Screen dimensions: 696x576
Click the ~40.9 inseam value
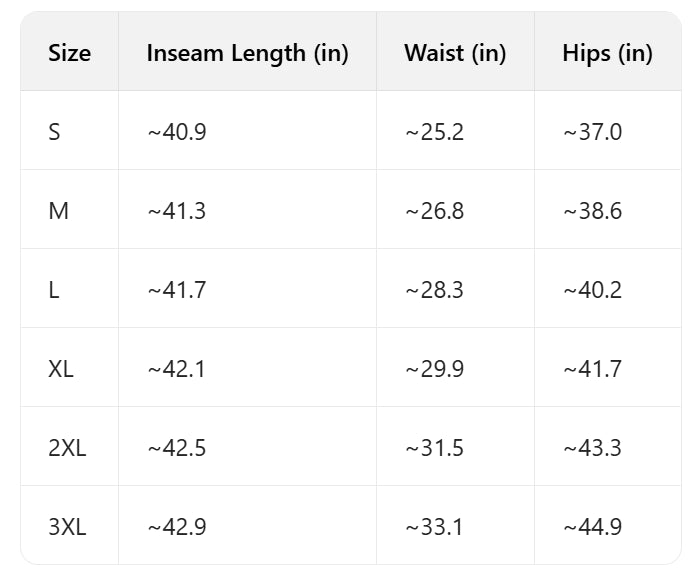click(x=177, y=131)
